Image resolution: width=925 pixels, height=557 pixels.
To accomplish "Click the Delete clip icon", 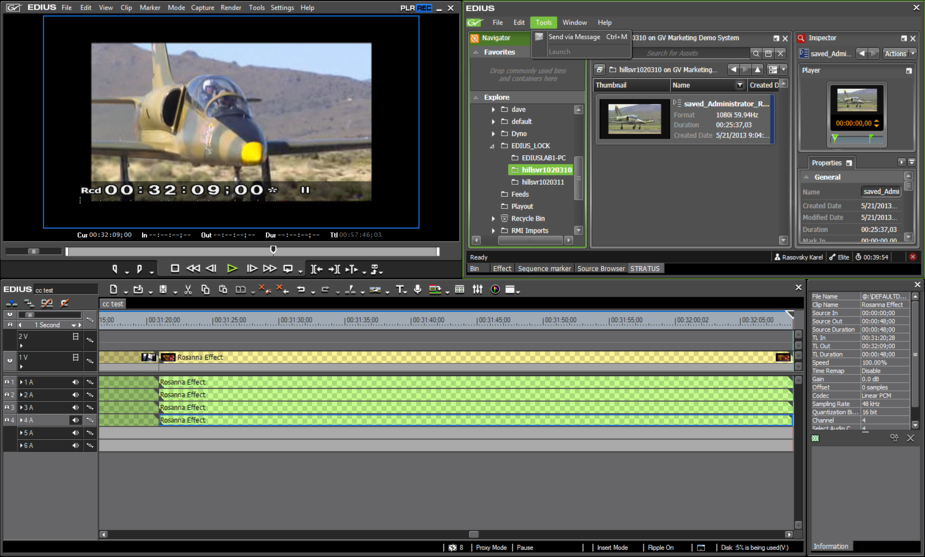I will point(263,289).
